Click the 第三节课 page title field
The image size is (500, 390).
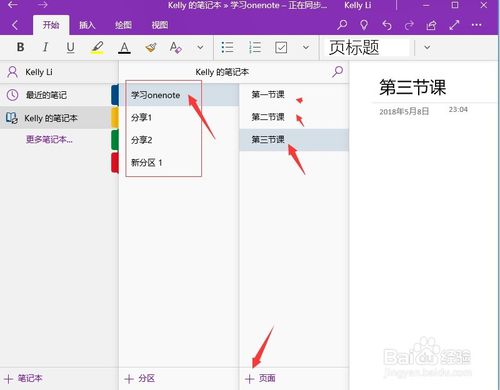412,87
